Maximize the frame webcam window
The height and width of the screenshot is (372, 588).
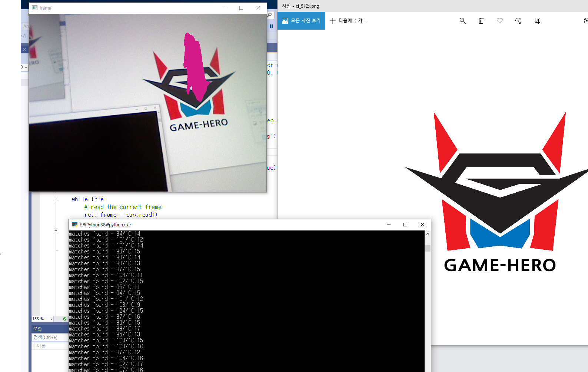241,8
